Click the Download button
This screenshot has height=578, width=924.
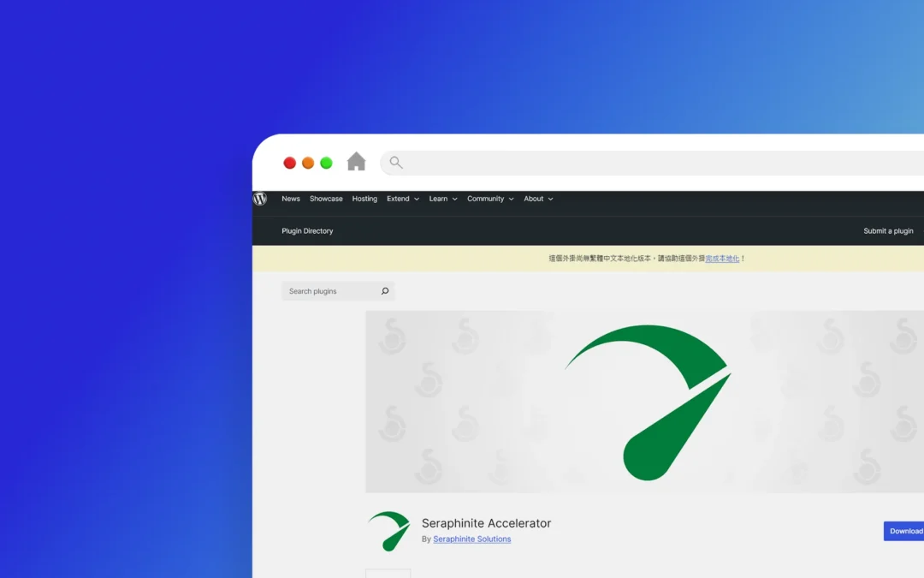pyautogui.click(x=904, y=531)
